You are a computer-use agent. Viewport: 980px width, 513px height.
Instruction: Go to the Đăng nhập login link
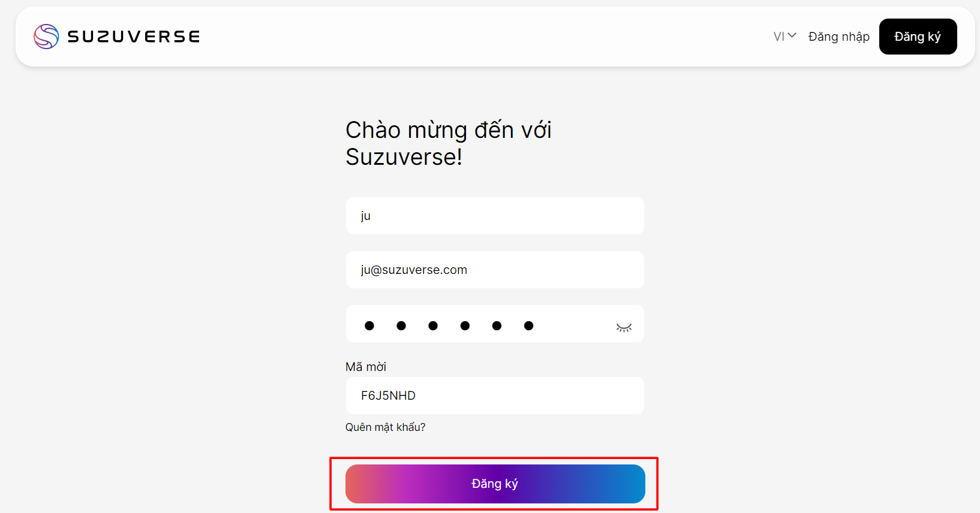(838, 37)
